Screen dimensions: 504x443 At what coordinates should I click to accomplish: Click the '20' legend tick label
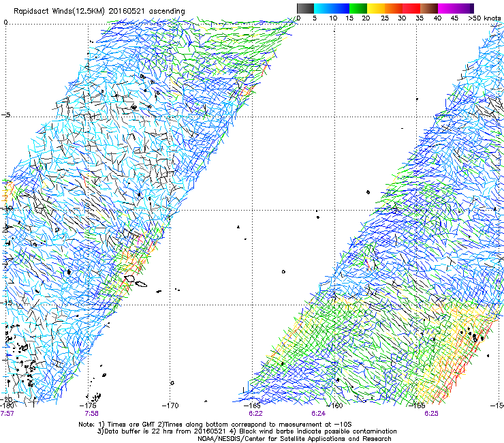coord(366,18)
